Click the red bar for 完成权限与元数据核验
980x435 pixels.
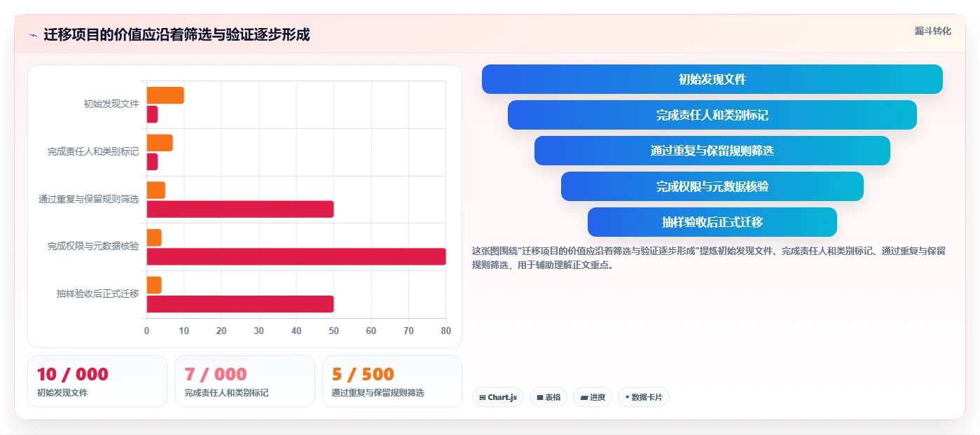(296, 256)
